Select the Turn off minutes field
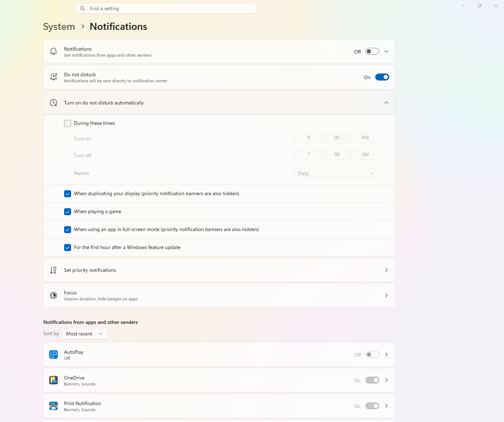The image size is (504, 422). click(x=337, y=155)
